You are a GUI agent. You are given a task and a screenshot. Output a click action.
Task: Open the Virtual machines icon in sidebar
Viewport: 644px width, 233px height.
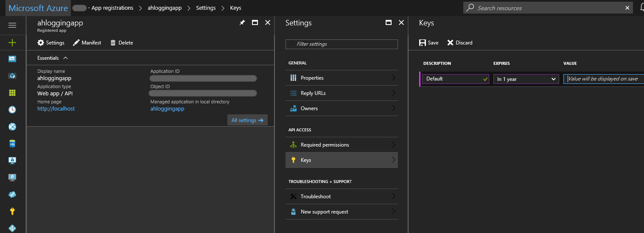(x=12, y=178)
